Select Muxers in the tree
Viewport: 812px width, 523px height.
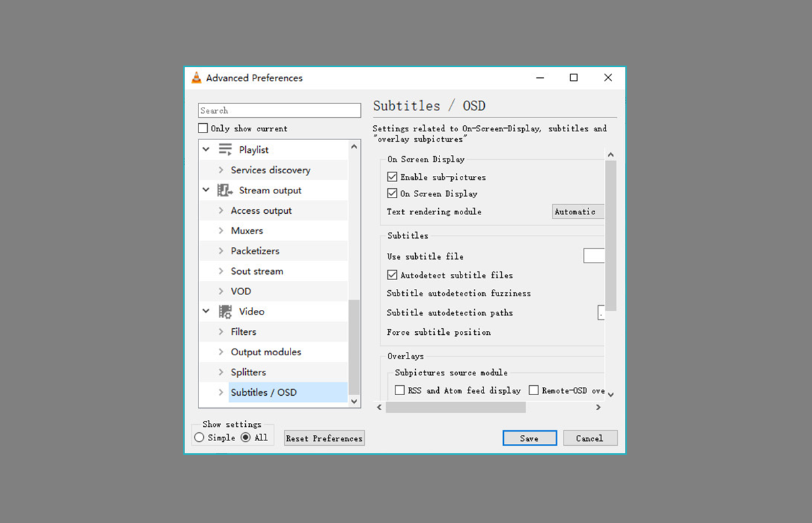[x=247, y=231]
